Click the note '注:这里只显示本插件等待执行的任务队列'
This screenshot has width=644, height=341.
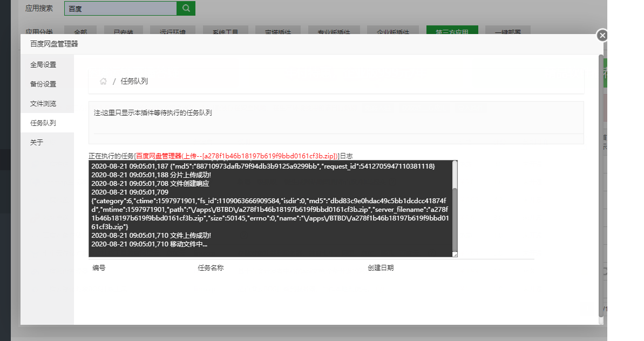point(153,113)
